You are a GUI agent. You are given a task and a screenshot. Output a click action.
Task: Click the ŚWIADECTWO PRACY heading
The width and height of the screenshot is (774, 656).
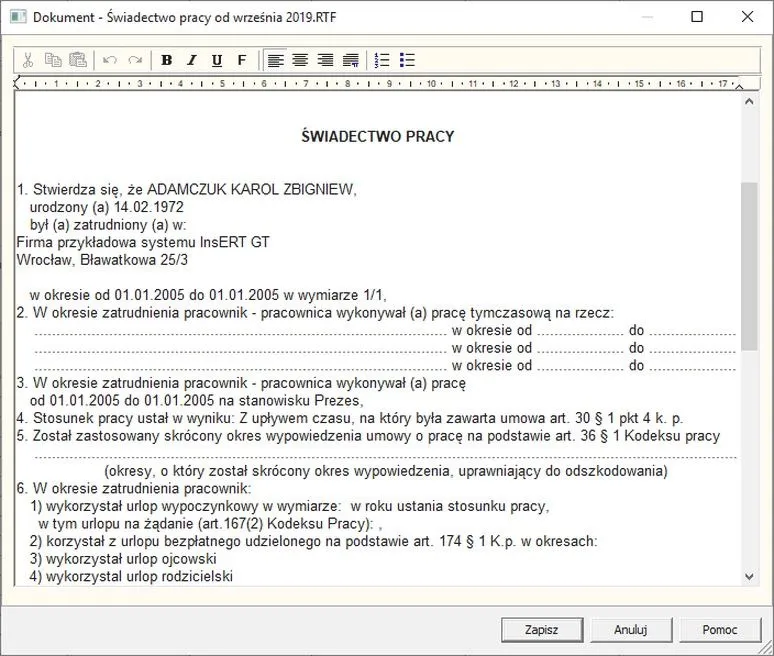378,136
